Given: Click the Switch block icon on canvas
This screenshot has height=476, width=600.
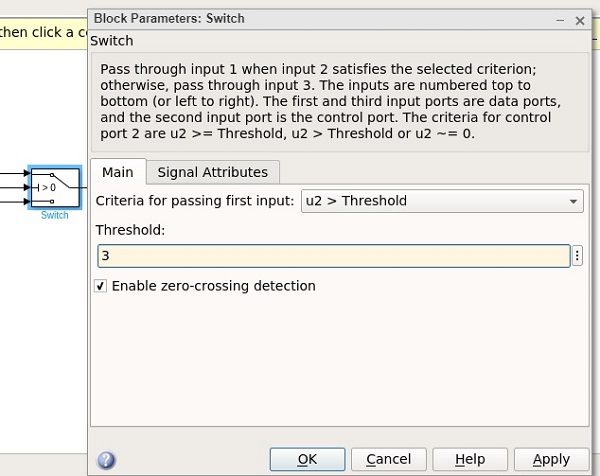Looking at the screenshot, I should (55, 187).
